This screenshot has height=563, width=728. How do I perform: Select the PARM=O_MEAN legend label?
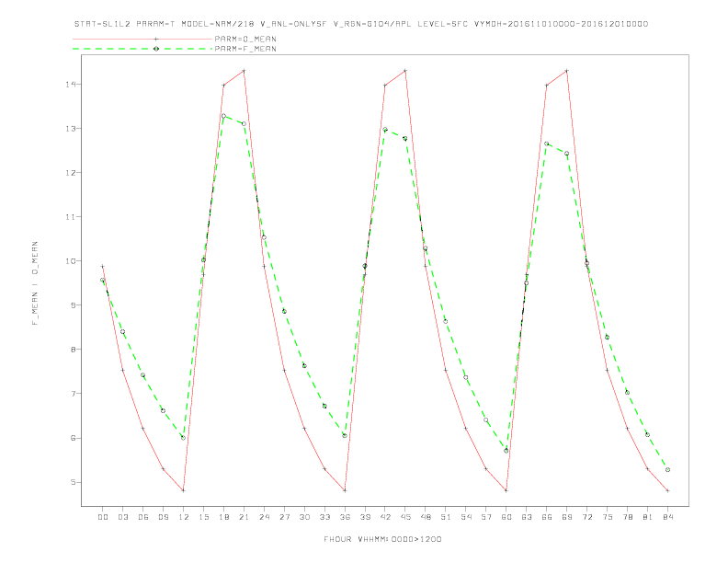(245, 39)
